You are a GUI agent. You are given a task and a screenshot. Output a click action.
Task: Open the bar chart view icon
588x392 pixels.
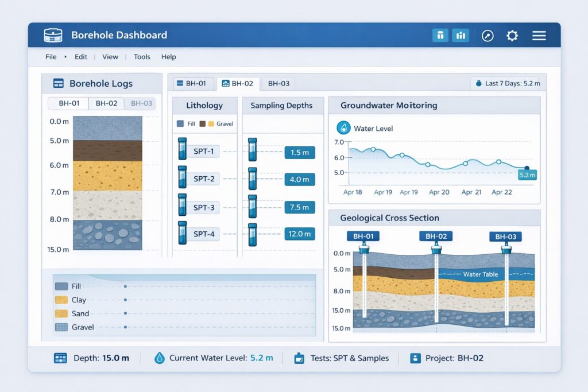(461, 36)
